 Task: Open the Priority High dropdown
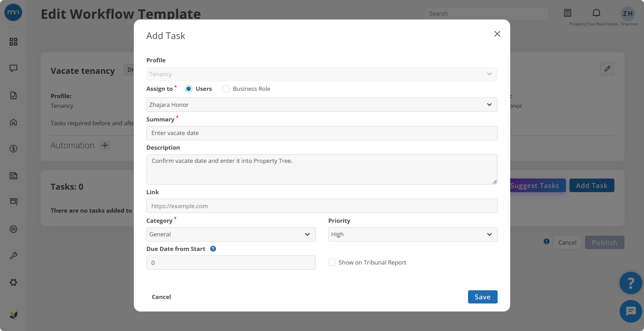413,234
